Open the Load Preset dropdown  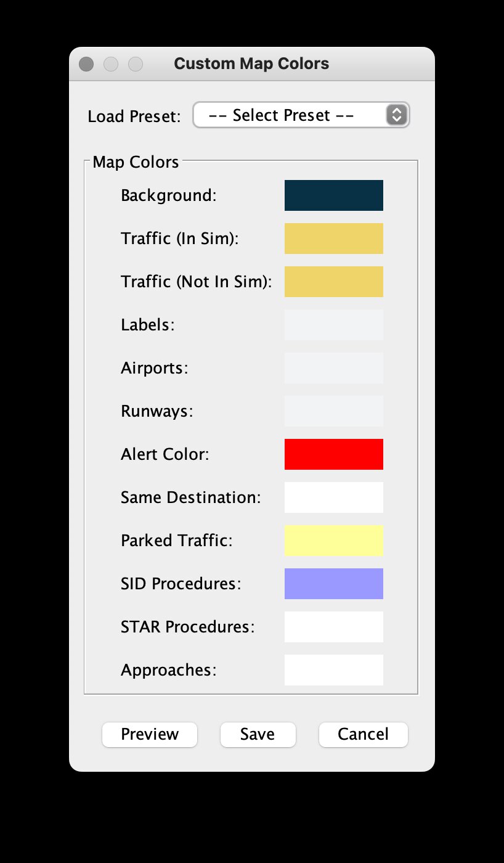click(291, 115)
